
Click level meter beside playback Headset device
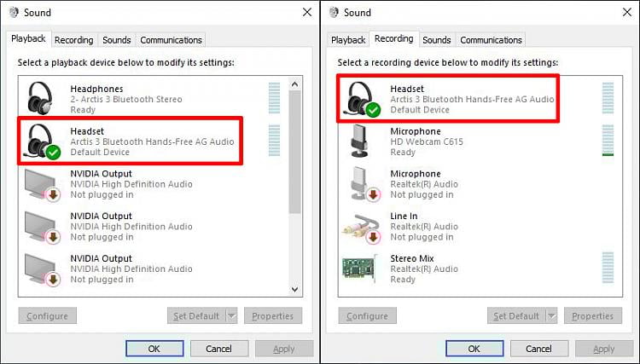[274, 140]
